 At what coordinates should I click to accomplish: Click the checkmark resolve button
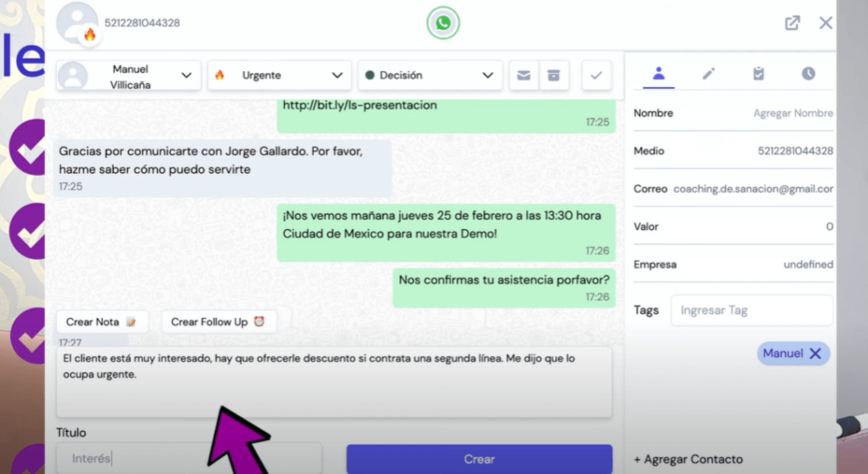[596, 75]
